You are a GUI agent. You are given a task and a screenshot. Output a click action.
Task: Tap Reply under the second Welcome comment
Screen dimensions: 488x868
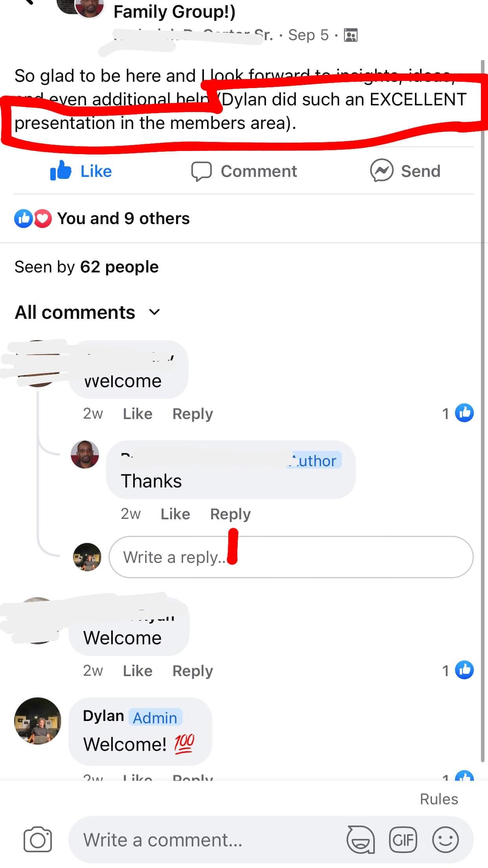tap(193, 671)
